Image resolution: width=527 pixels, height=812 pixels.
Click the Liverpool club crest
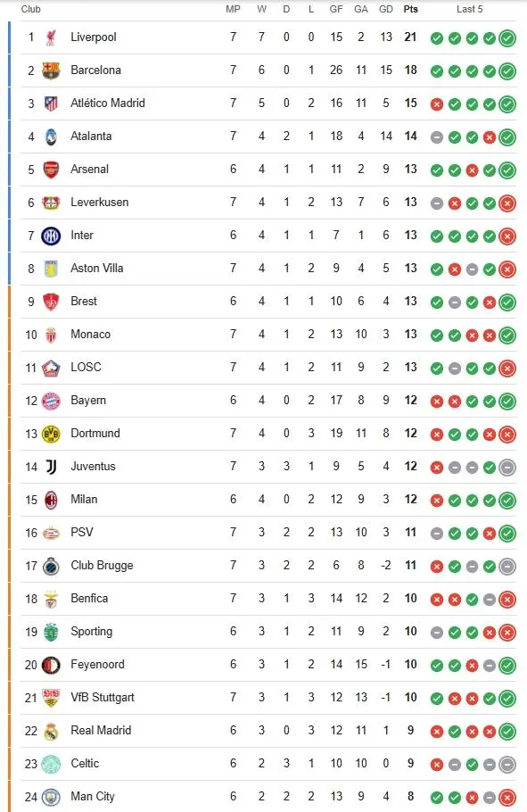point(51,37)
